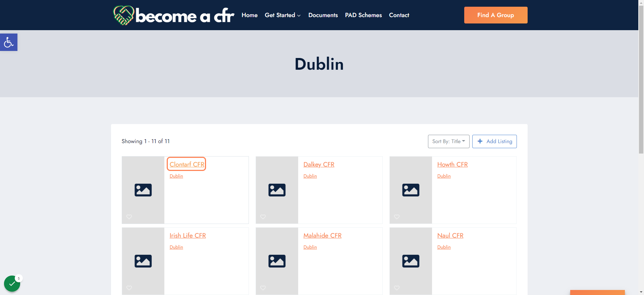Click Dublin link under Malahide CFR
Image resolution: width=644 pixels, height=295 pixels.
pyautogui.click(x=310, y=247)
